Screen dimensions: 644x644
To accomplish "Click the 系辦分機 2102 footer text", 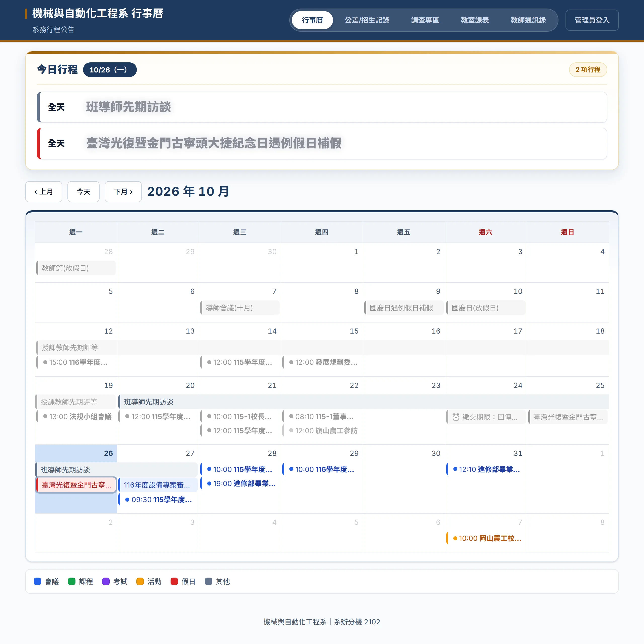I will 357,622.
